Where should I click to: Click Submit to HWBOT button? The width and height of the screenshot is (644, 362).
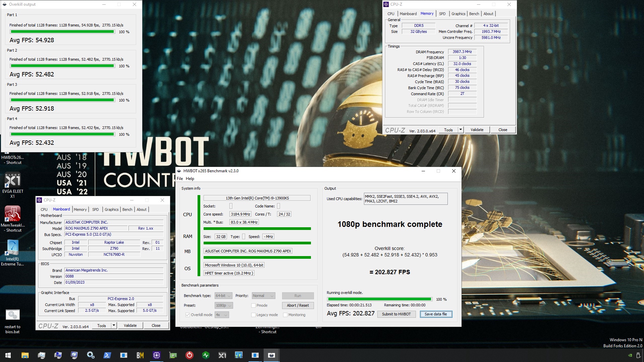[396, 314]
